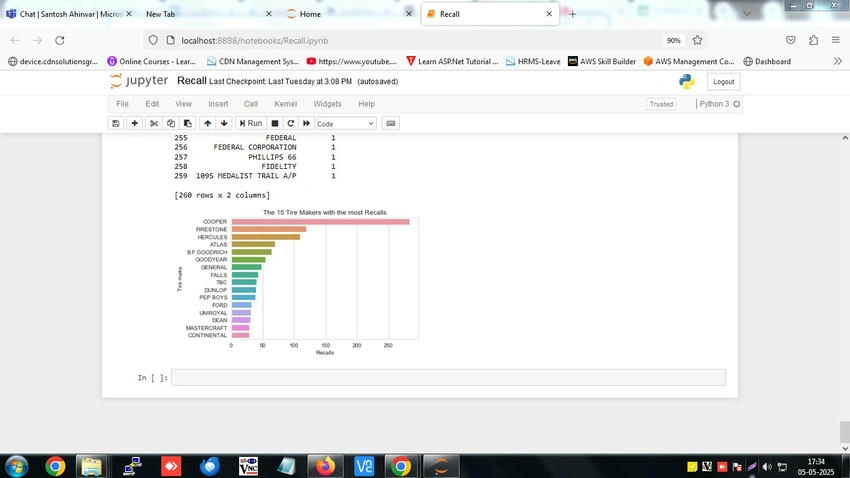Restart kernel and run all icon
Image resolution: width=850 pixels, height=478 pixels.
[306, 124]
